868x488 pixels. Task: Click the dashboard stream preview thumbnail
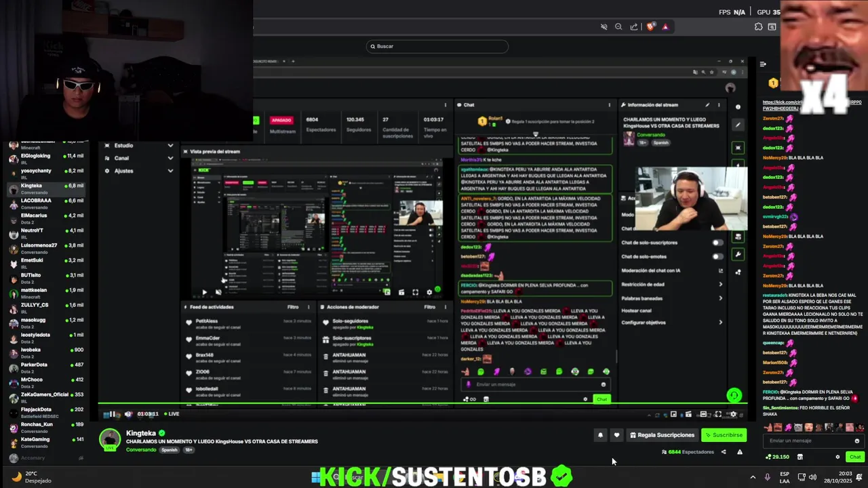[316, 228]
